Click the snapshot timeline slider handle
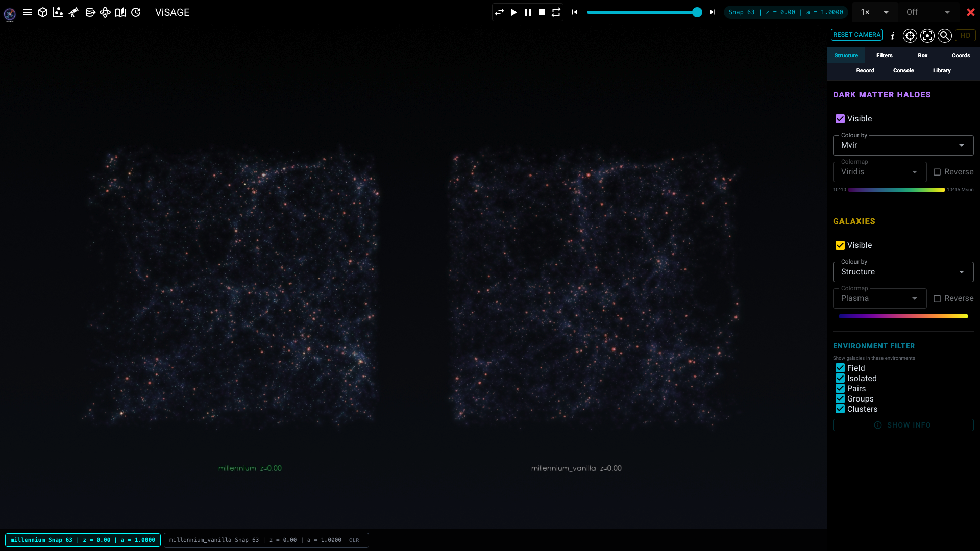Screen dimensions: 980x551 point(697,12)
